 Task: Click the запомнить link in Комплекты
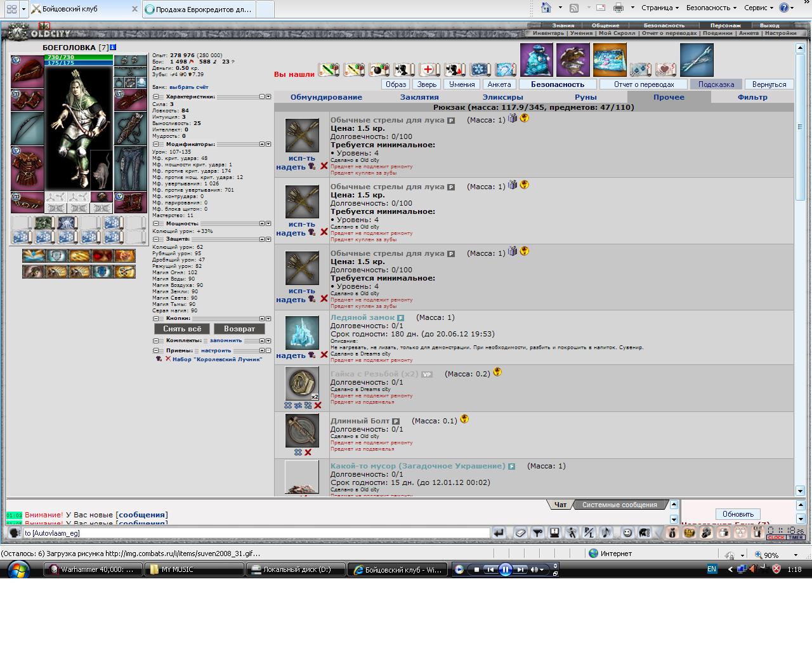[226, 340]
